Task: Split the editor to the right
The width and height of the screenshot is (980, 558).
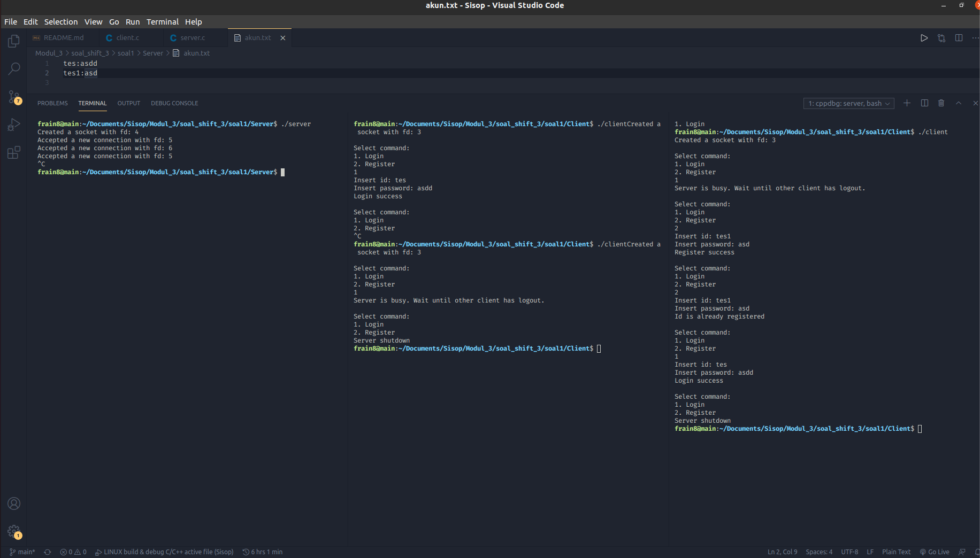Action: pos(959,38)
